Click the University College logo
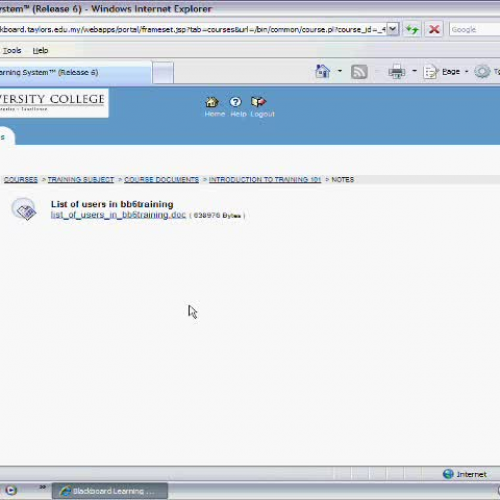The width and height of the screenshot is (500, 500). [53, 103]
